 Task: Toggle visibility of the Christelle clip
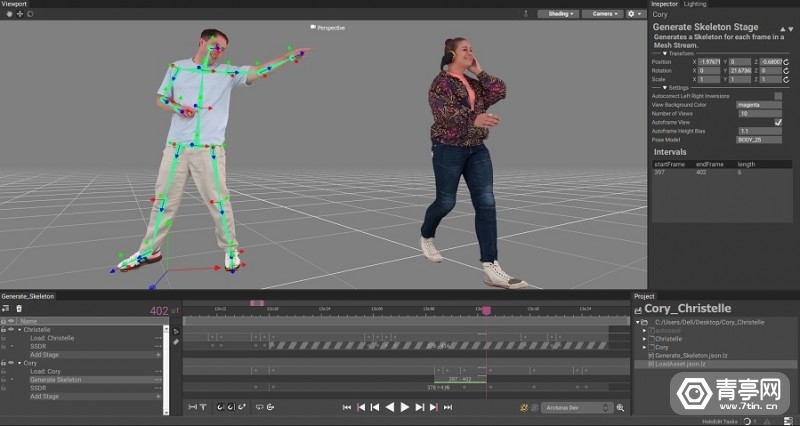tap(11, 329)
